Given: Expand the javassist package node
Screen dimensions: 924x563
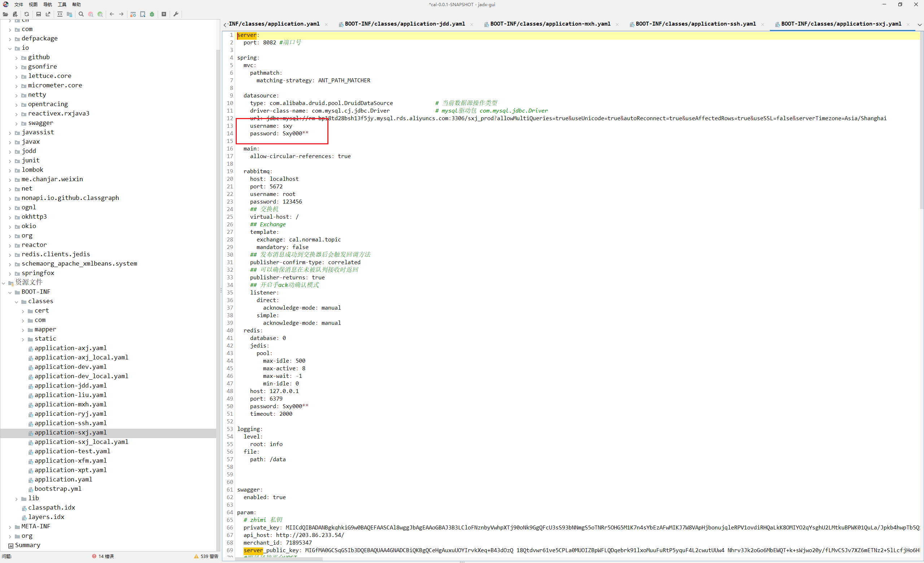Looking at the screenshot, I should click(10, 133).
